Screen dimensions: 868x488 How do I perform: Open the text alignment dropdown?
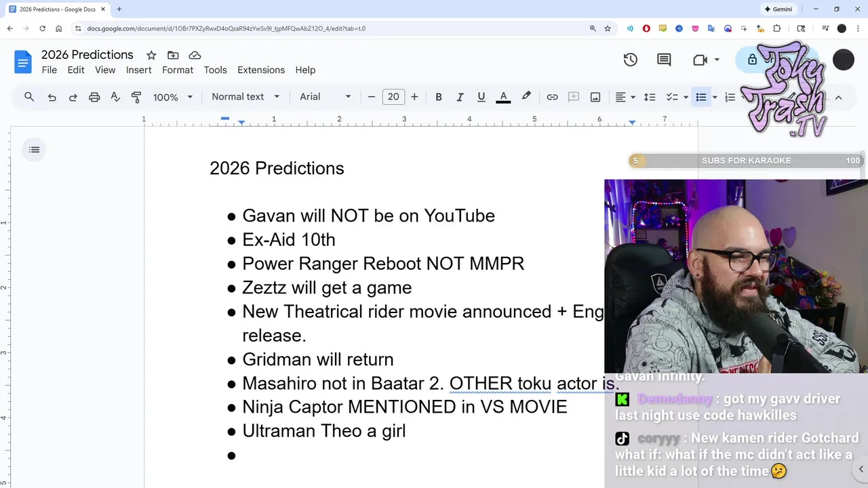click(x=625, y=97)
